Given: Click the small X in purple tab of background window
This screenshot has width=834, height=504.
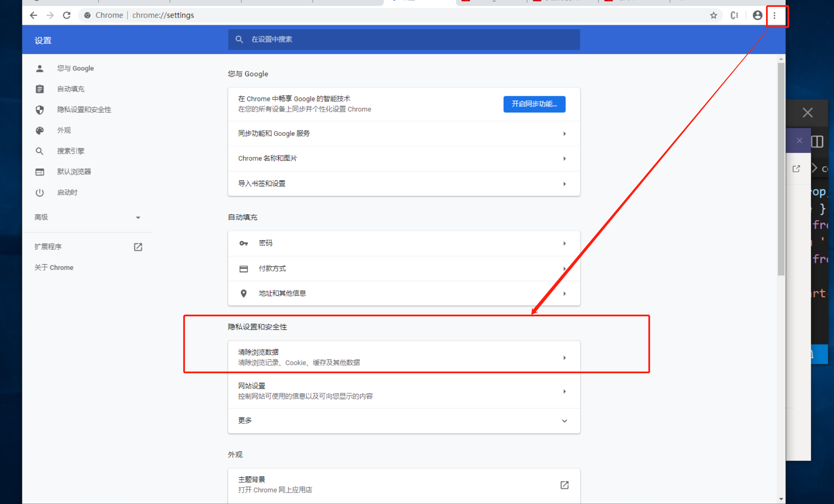Looking at the screenshot, I should 799,140.
